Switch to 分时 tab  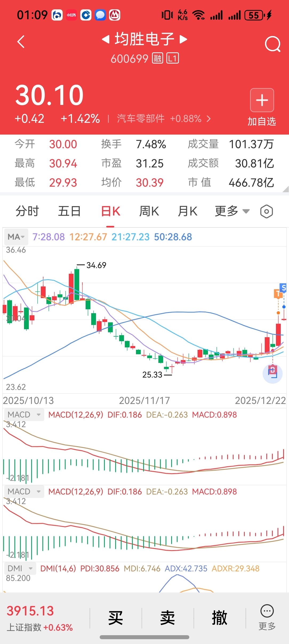(27, 211)
